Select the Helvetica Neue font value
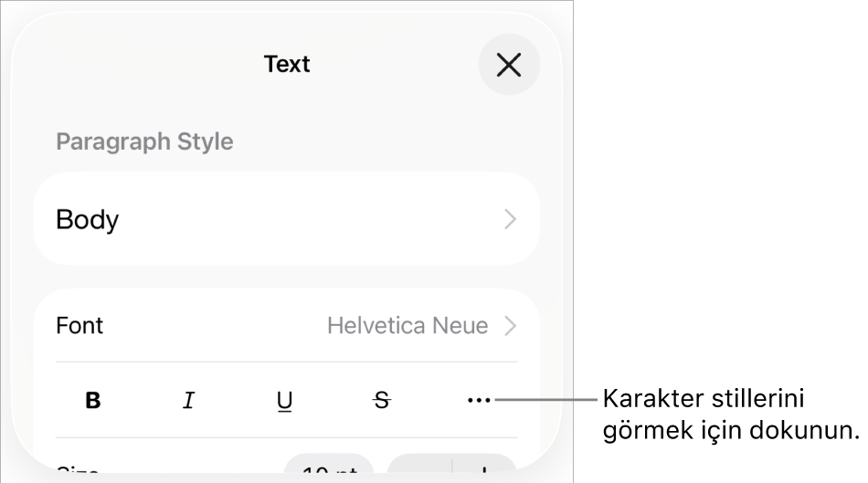The width and height of the screenshot is (868, 483). click(408, 326)
